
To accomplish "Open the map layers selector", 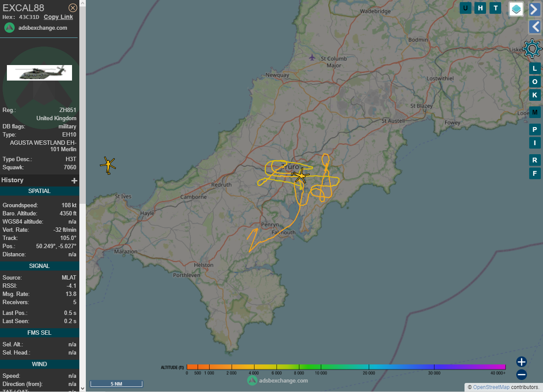I will click(516, 9).
